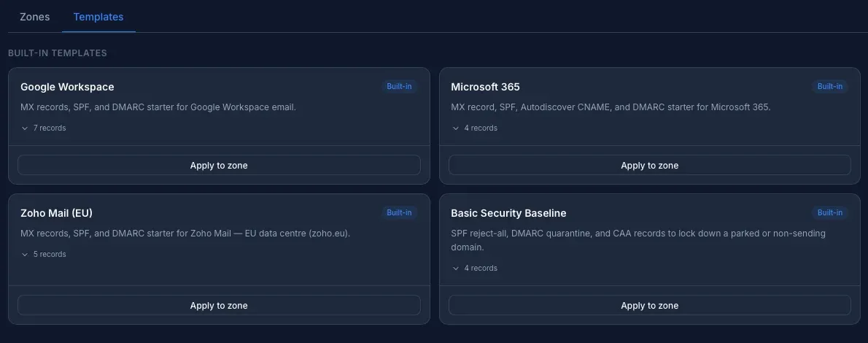Click the Google Workspace email description text
The width and height of the screenshot is (868, 343).
click(158, 107)
